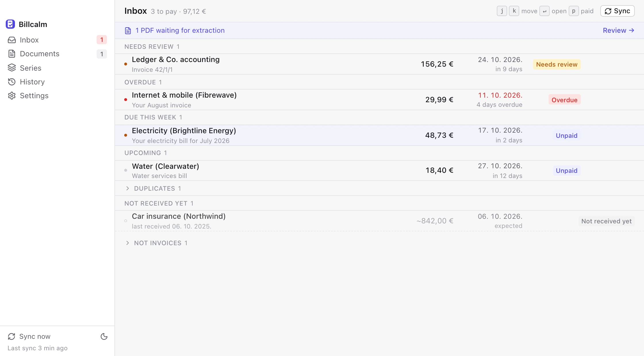Go to the History page
The height and width of the screenshot is (356, 644).
click(57, 82)
